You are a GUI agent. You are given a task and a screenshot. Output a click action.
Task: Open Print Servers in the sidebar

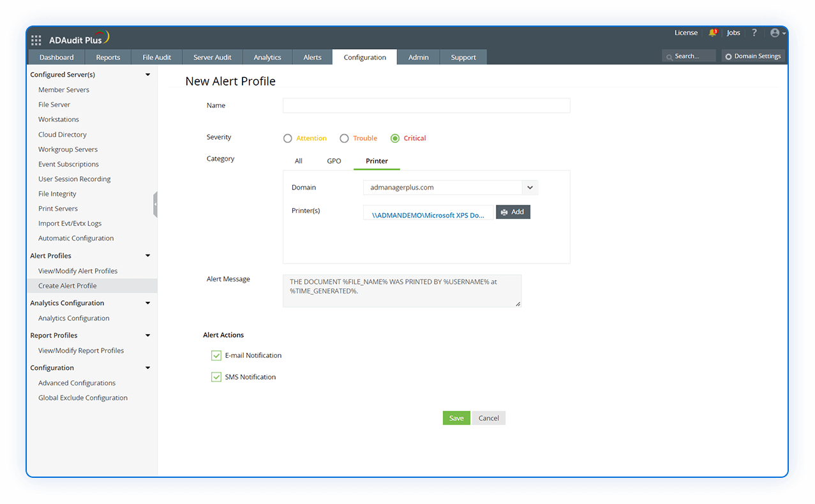[58, 209]
